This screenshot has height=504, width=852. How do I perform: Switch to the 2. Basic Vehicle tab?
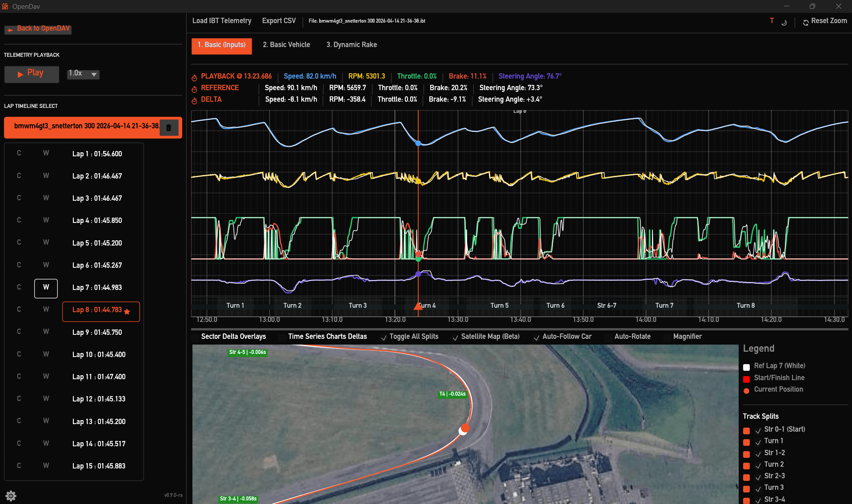click(287, 45)
